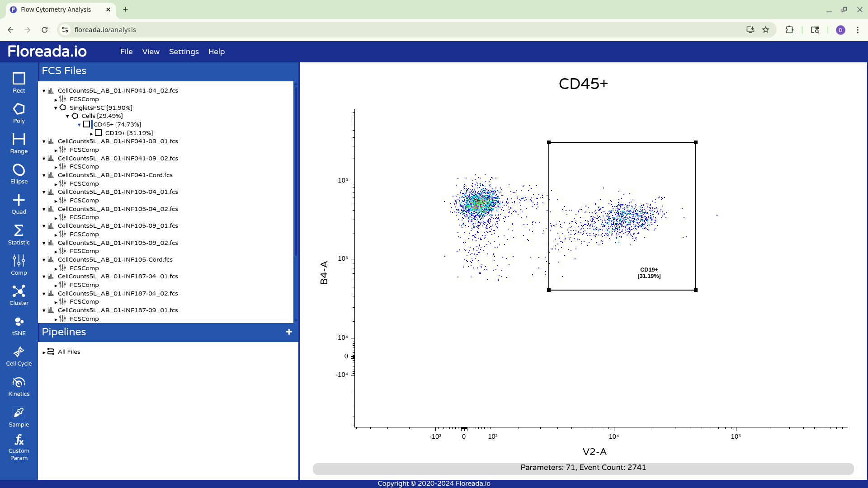The image size is (868, 488).
Task: Open the Cell Cycle tool
Action: (19, 356)
